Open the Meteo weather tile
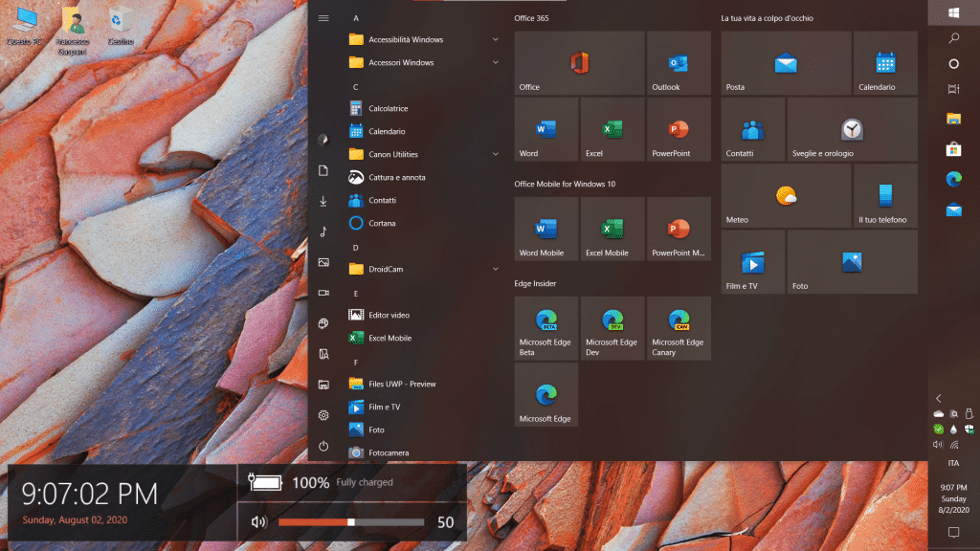 786,196
